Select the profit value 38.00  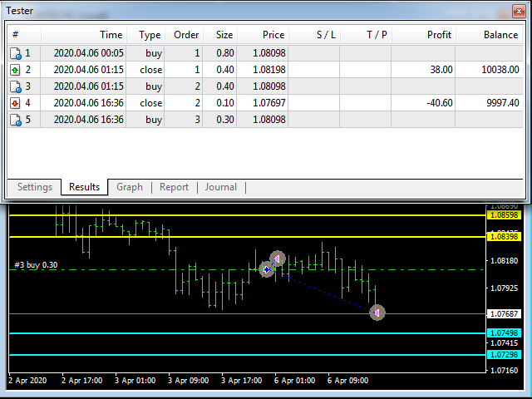[441, 70]
